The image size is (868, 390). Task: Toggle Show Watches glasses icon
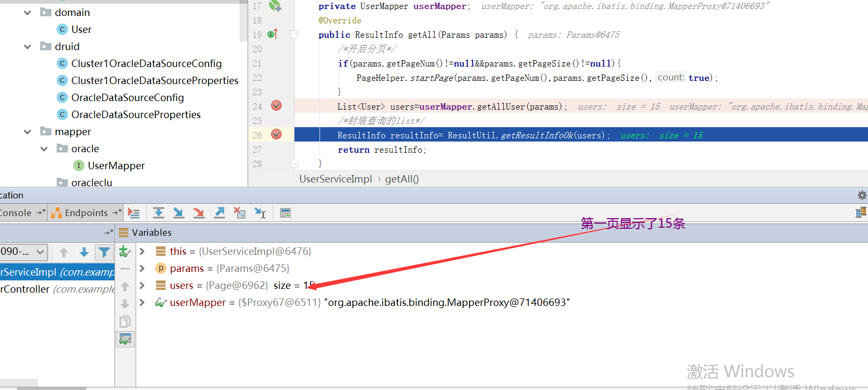coord(125,339)
